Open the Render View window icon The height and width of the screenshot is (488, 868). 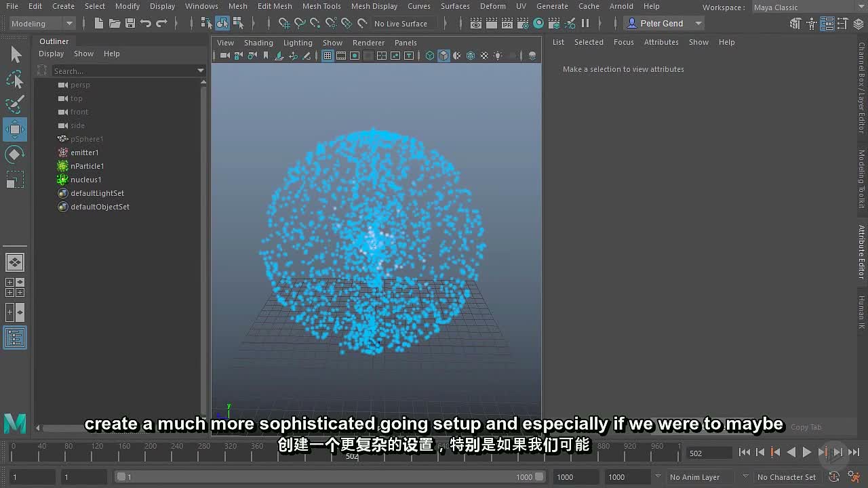[476, 23]
